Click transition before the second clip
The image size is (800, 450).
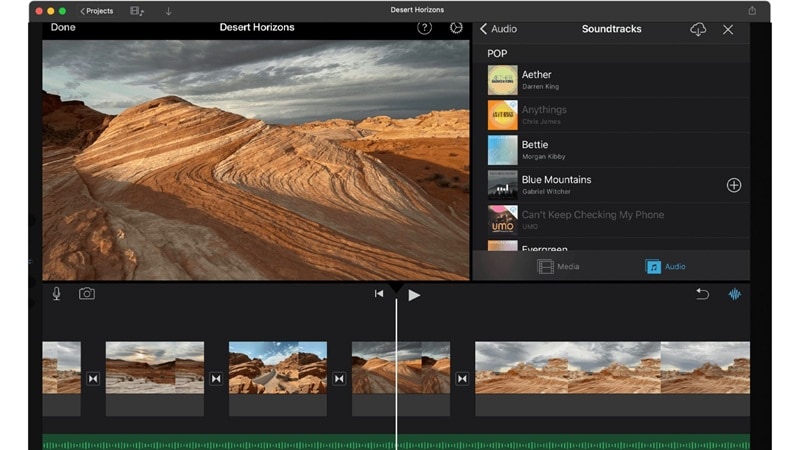click(x=93, y=379)
